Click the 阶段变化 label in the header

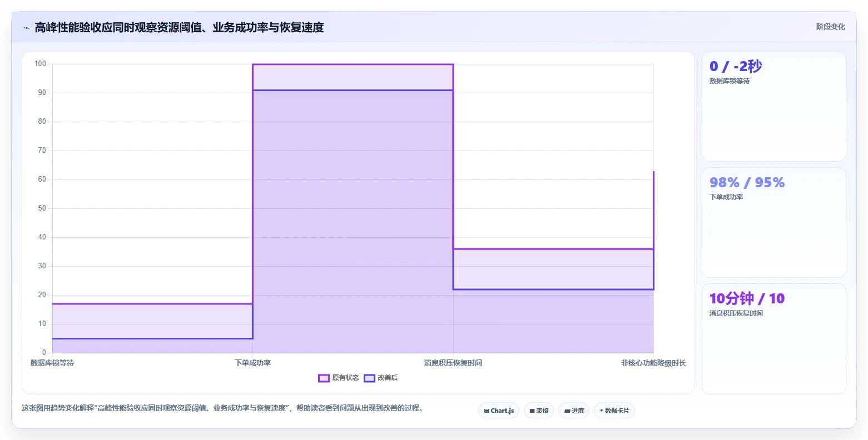point(830,27)
